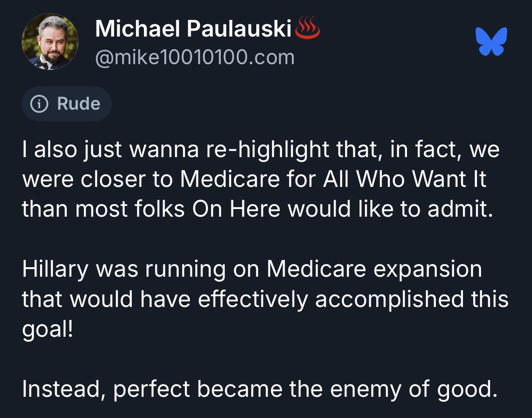
Task: Click the hot springs emoji beside the name
Action: coord(307,29)
